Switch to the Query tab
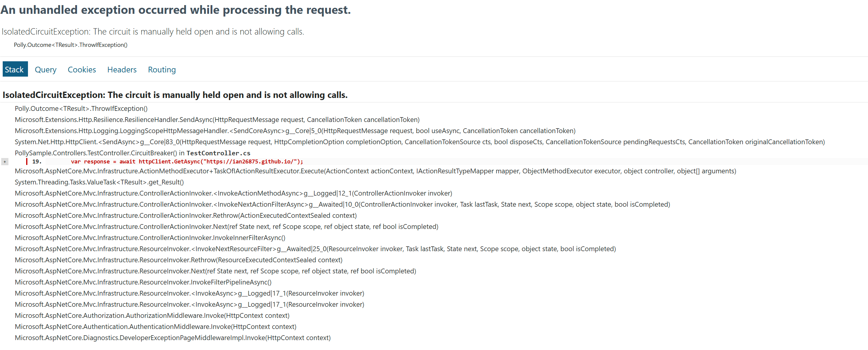This screenshot has height=350, width=868. tap(45, 69)
